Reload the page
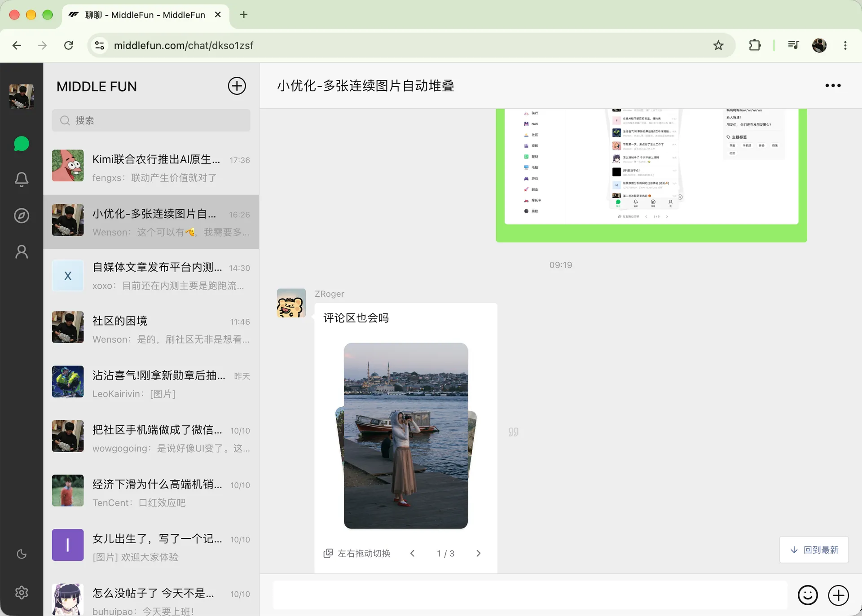Viewport: 862px width, 616px height. [68, 45]
